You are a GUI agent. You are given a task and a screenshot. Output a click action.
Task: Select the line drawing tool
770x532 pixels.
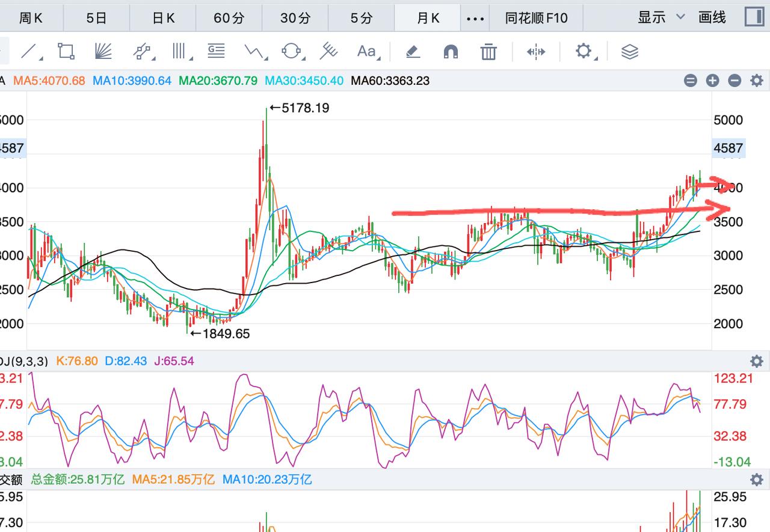pyautogui.click(x=30, y=51)
